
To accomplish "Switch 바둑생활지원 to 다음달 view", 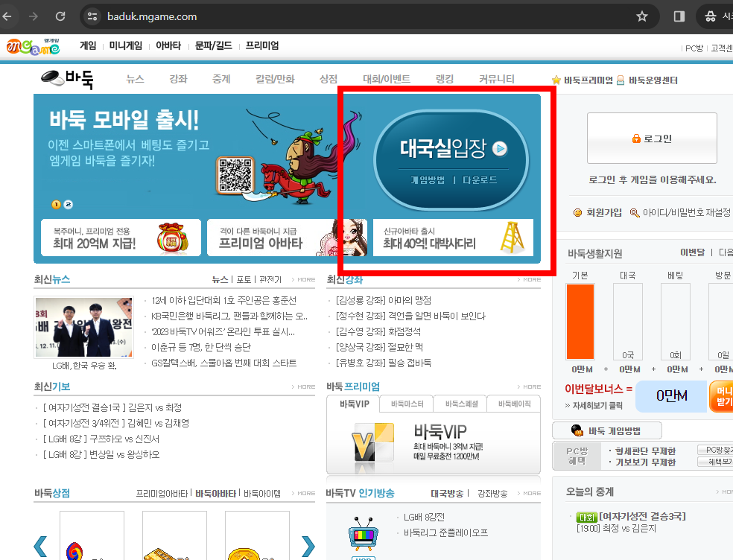I will pyautogui.click(x=726, y=253).
